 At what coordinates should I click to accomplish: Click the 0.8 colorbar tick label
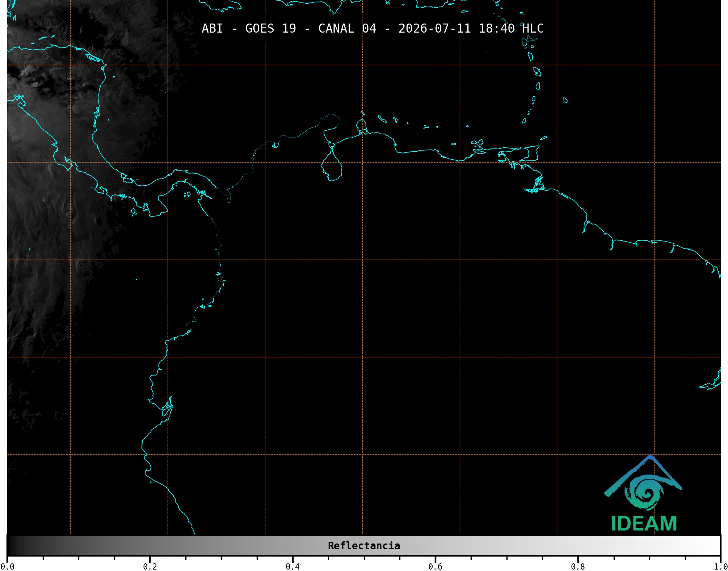[578, 566]
